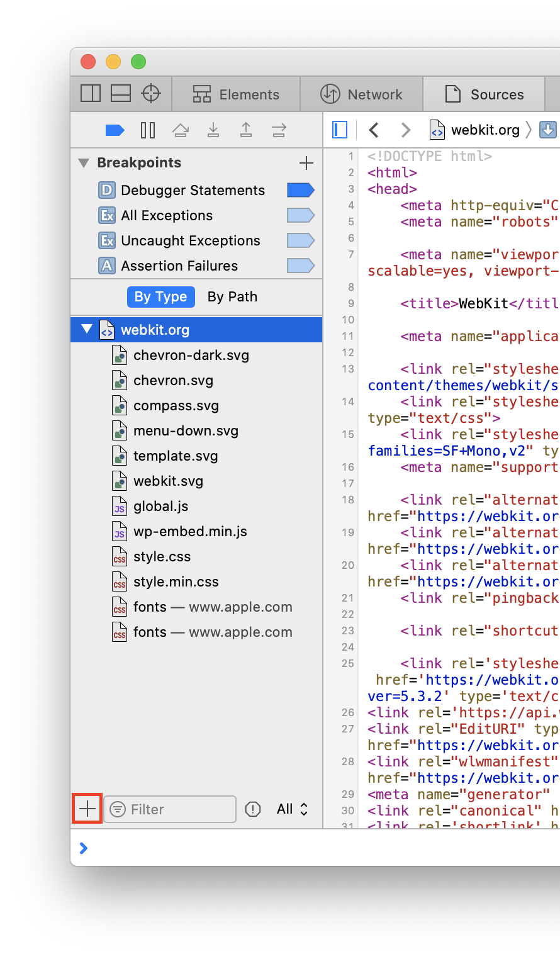Collapse the webkit.org resource tree
This screenshot has height=959, width=560.
[x=87, y=329]
